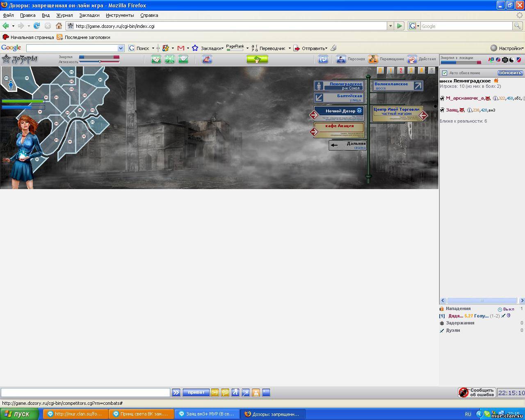This screenshot has width=525, height=420.
Task: Open the Начальная страница bookmark
Action: (28, 37)
